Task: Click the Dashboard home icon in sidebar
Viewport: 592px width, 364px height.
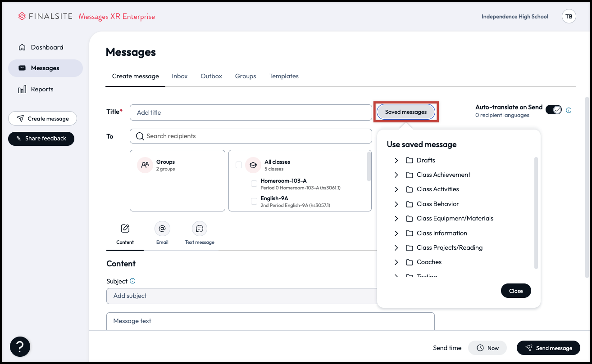Action: 22,47
